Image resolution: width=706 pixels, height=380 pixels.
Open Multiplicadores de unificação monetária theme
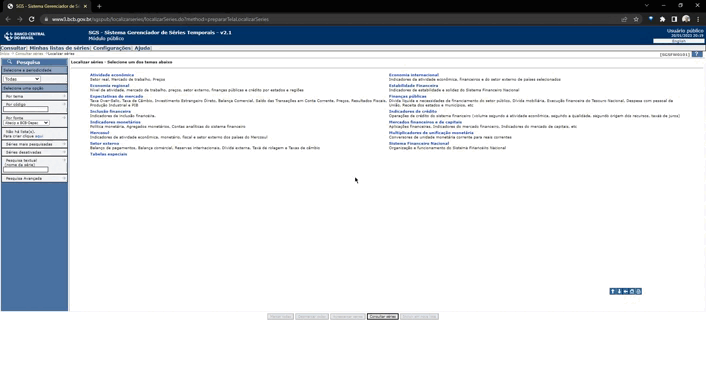point(431,133)
